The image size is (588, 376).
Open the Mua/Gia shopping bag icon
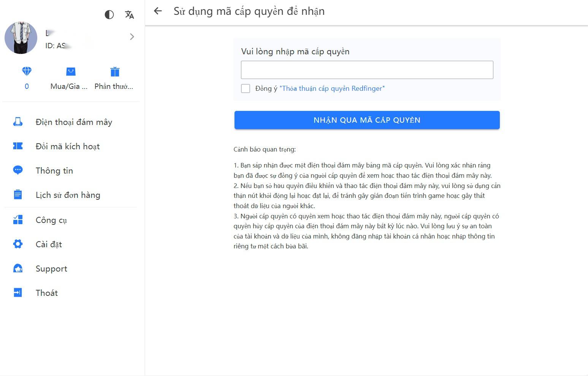coord(71,71)
